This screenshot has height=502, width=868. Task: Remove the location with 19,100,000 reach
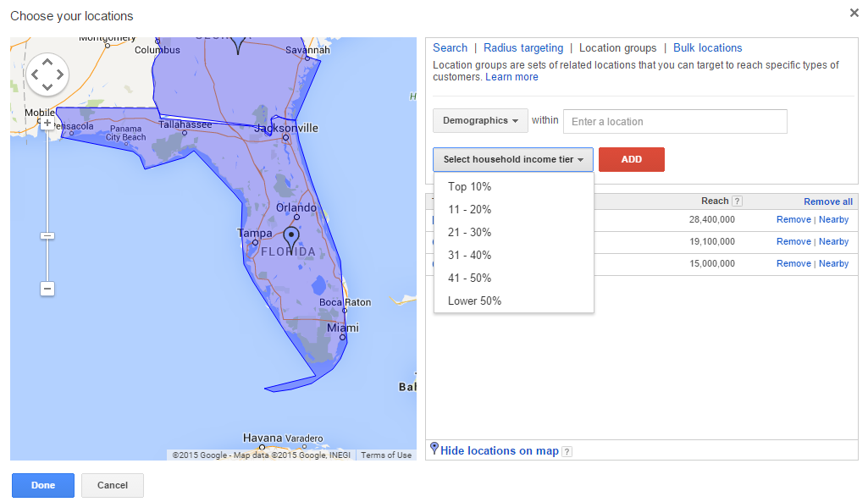(793, 241)
